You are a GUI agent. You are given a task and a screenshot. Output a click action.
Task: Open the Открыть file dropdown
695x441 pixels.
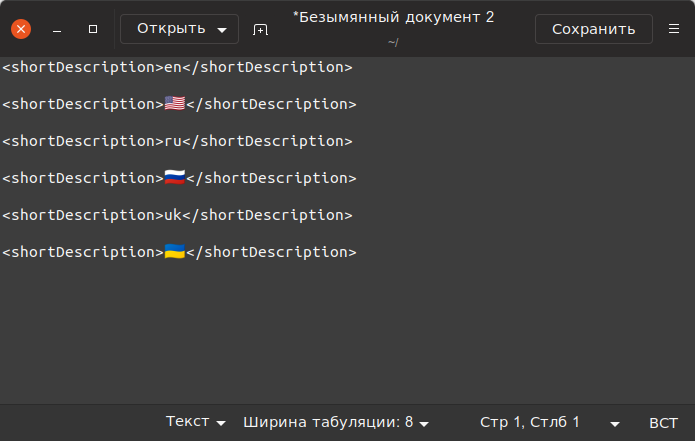coord(180,29)
